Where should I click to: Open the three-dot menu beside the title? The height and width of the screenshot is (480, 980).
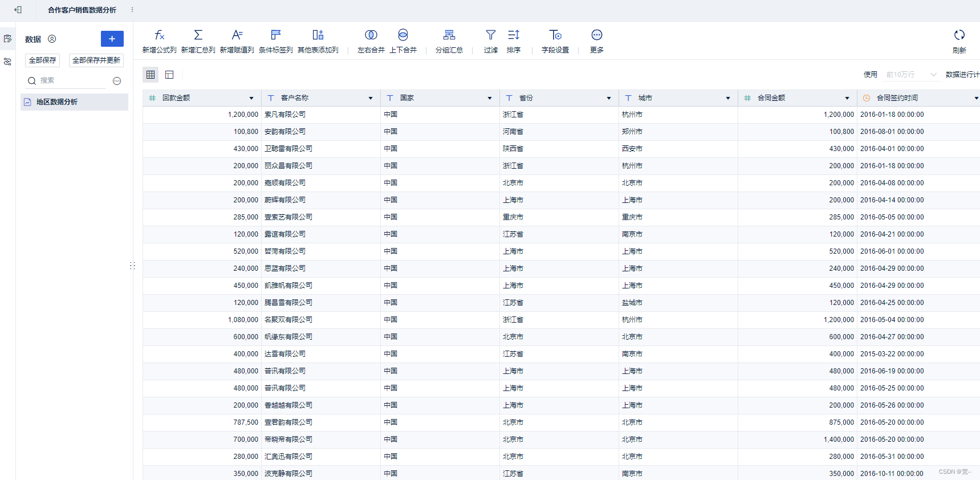tap(132, 10)
